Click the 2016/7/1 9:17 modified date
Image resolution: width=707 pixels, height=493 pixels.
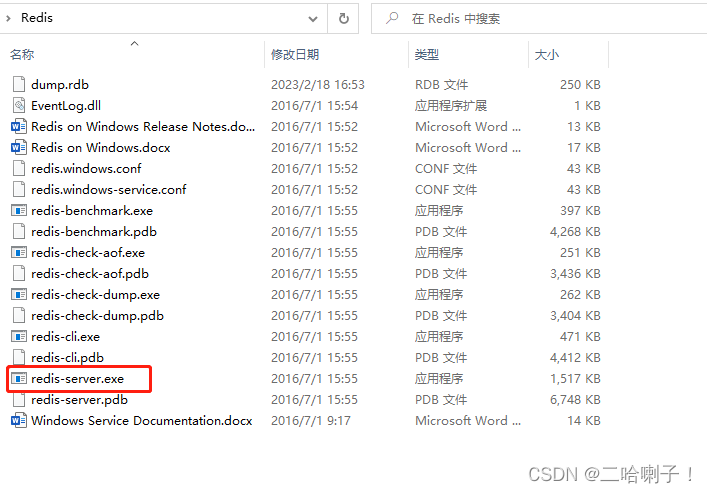click(311, 420)
